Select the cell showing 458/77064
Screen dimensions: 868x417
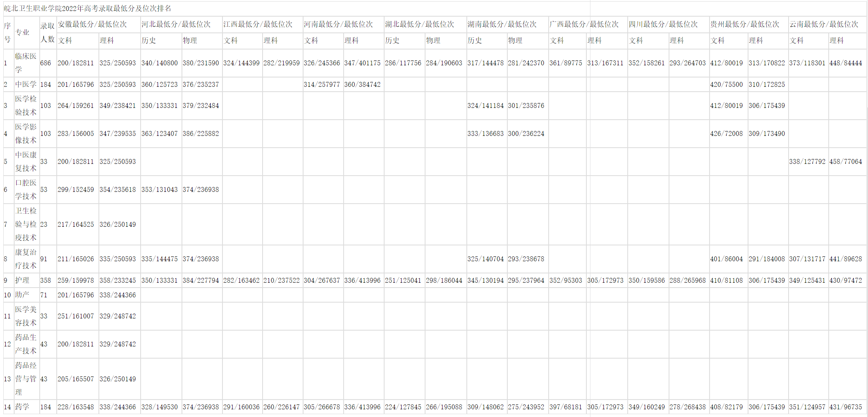845,161
